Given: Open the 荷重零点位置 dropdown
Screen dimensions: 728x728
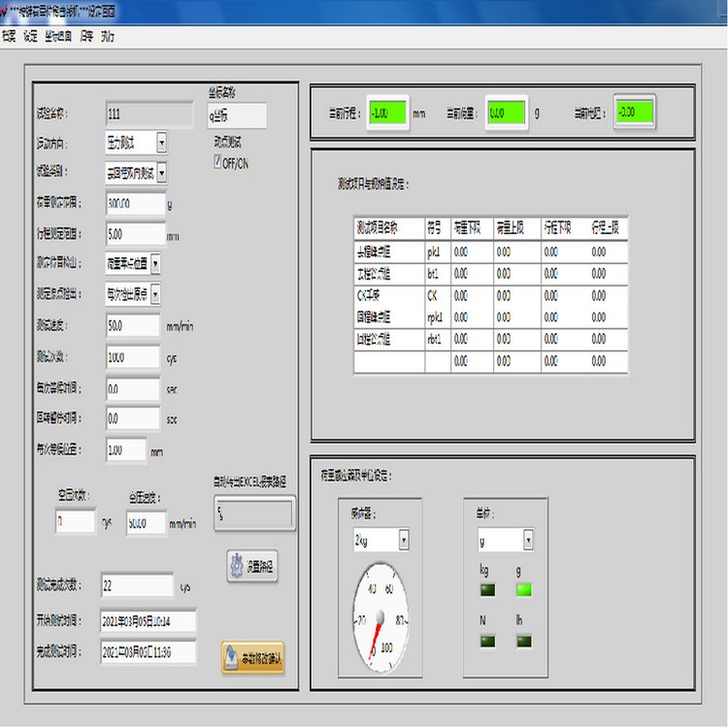Looking at the screenshot, I should [155, 264].
